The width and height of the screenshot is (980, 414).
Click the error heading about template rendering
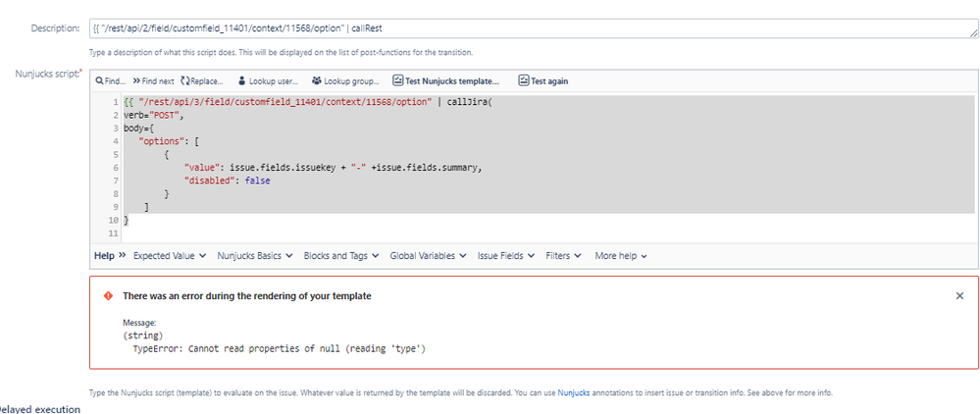point(247,296)
